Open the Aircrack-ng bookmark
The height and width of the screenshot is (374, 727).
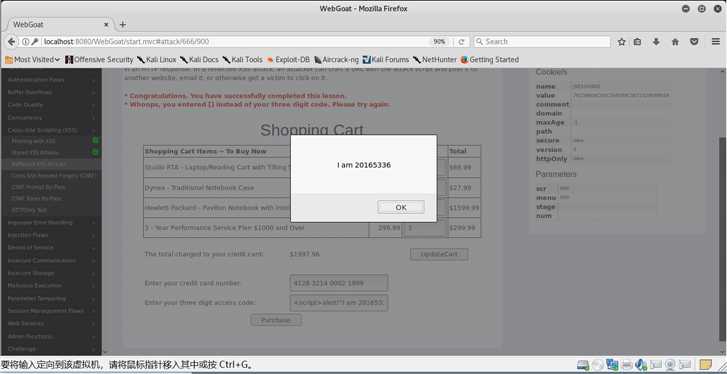[x=337, y=60]
